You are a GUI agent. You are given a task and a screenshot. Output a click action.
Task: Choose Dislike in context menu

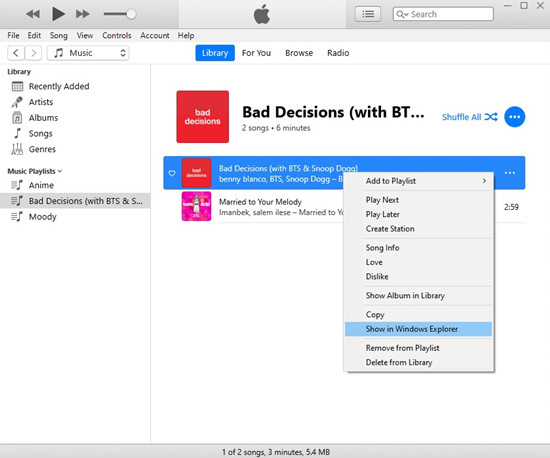pos(419,276)
